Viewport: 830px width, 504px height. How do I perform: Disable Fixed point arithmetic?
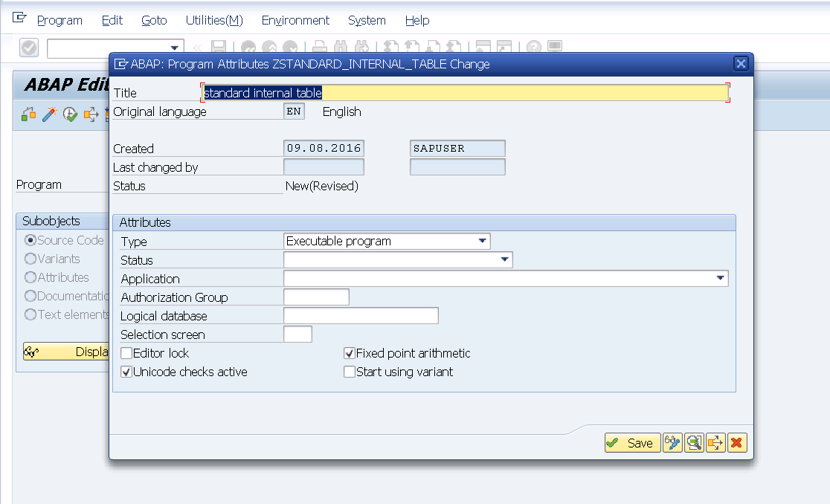349,353
